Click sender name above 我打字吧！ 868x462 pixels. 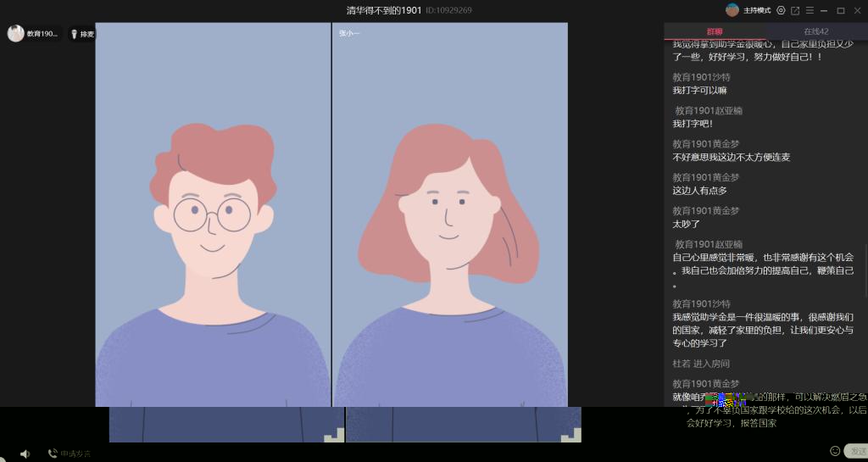(709, 111)
